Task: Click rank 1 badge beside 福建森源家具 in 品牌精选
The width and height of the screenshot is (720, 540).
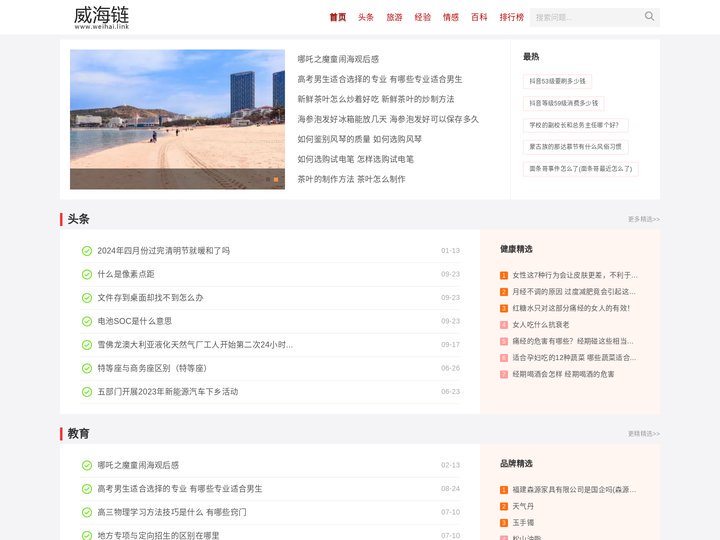Action: (504, 490)
